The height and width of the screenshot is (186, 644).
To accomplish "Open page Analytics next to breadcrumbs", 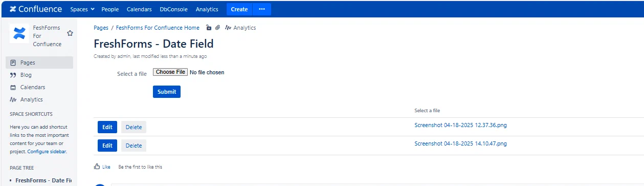I will point(240,28).
